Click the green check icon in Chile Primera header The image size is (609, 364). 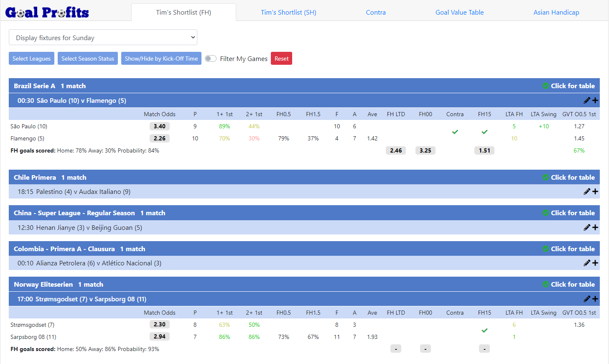pyautogui.click(x=545, y=177)
